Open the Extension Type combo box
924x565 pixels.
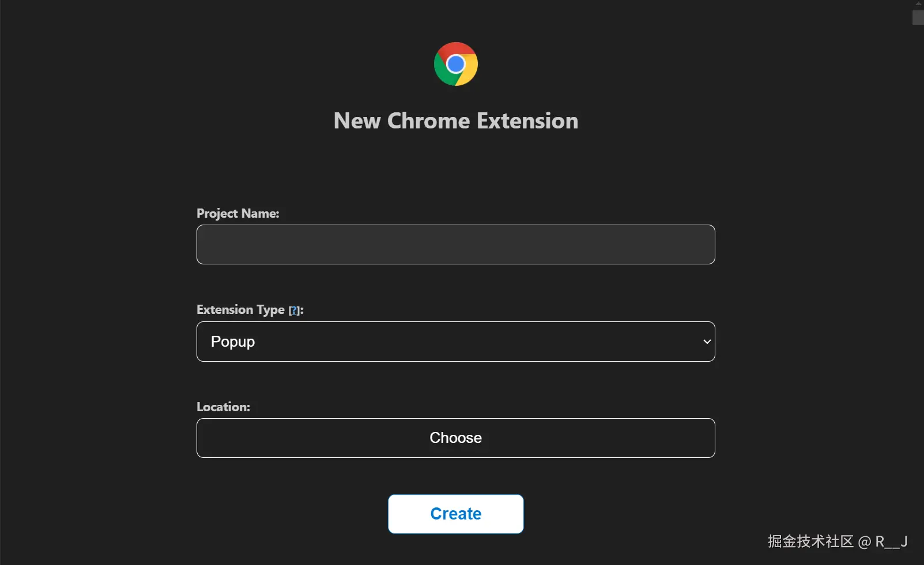455,342
